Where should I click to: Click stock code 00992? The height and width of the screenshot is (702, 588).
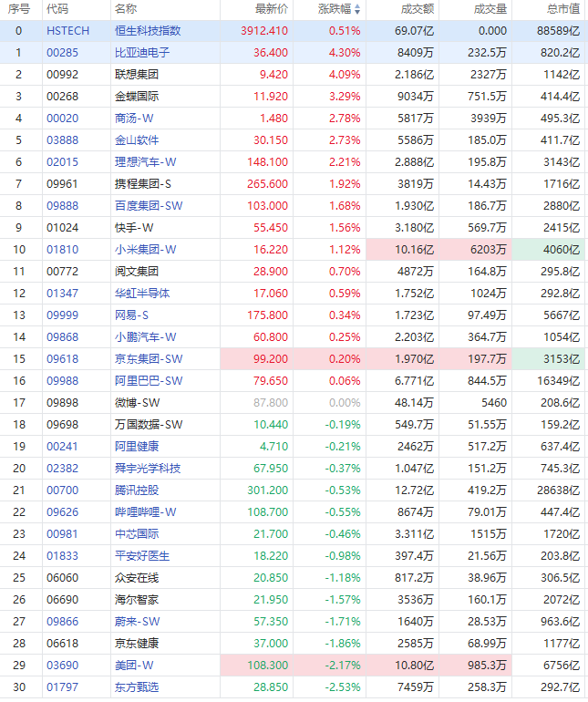(x=62, y=75)
